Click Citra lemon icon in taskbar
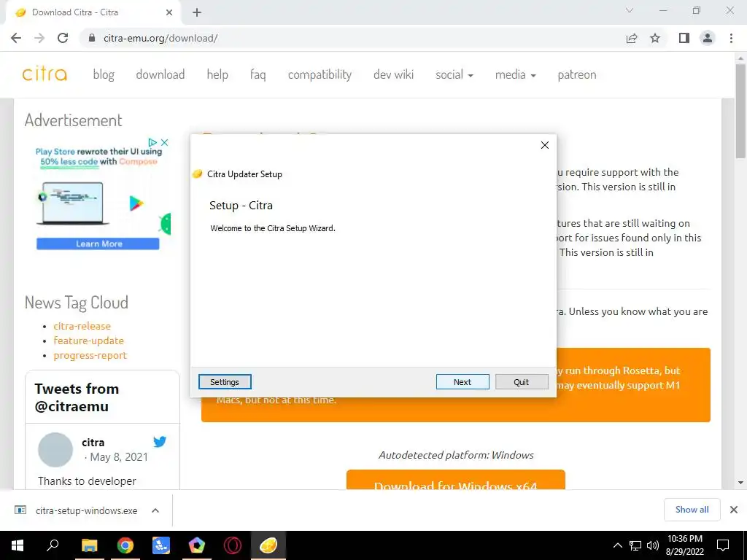Image resolution: width=747 pixels, height=560 pixels. [268, 545]
